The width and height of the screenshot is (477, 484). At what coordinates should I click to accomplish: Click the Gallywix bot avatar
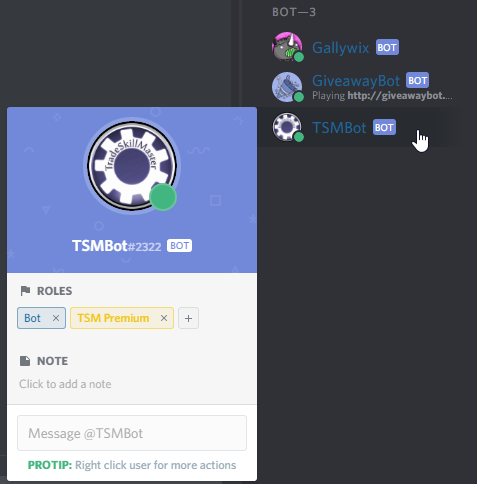287,47
